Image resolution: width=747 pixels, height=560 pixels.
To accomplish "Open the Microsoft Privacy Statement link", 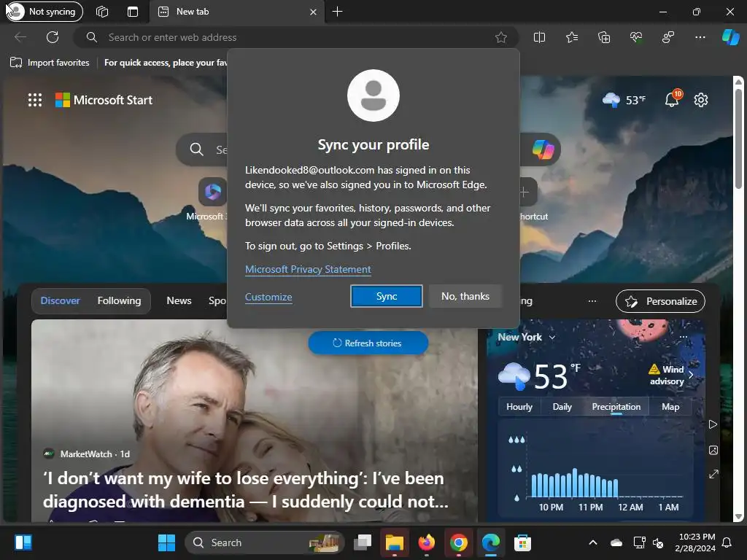I will coord(308,269).
